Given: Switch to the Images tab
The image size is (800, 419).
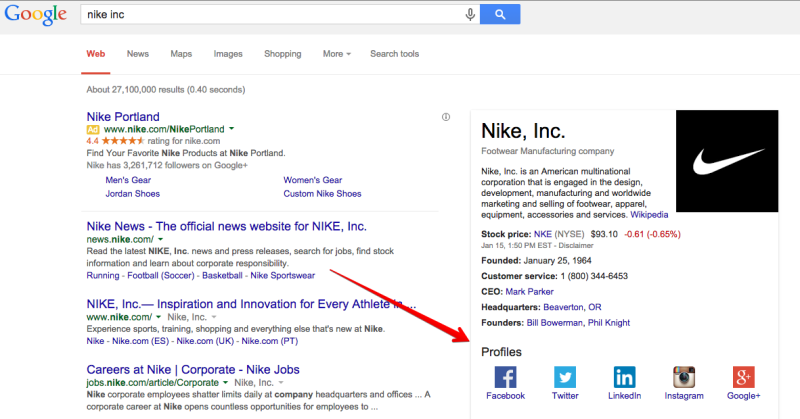Looking at the screenshot, I should coord(228,54).
